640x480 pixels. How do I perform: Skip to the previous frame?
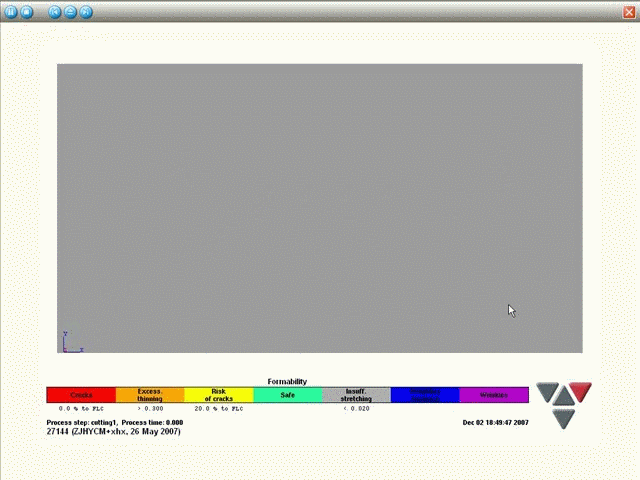tap(55, 12)
